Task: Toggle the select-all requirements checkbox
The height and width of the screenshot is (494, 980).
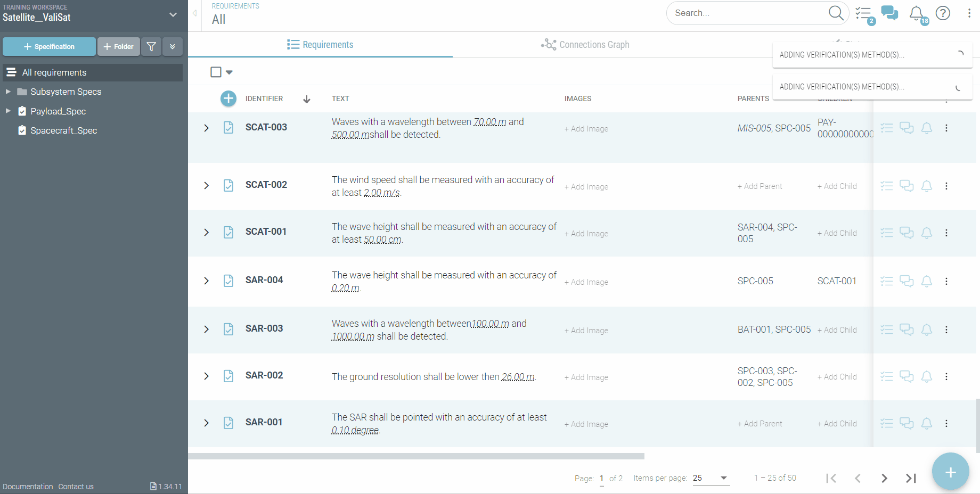Action: pyautogui.click(x=216, y=72)
